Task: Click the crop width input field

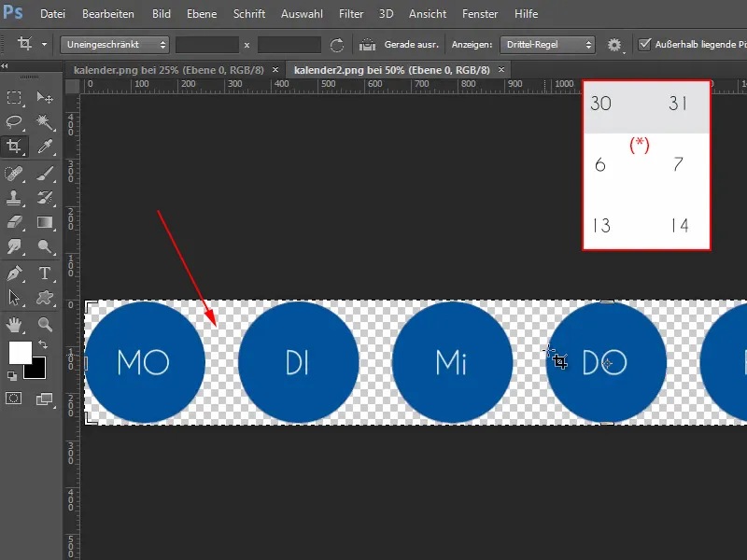Action: click(x=207, y=45)
